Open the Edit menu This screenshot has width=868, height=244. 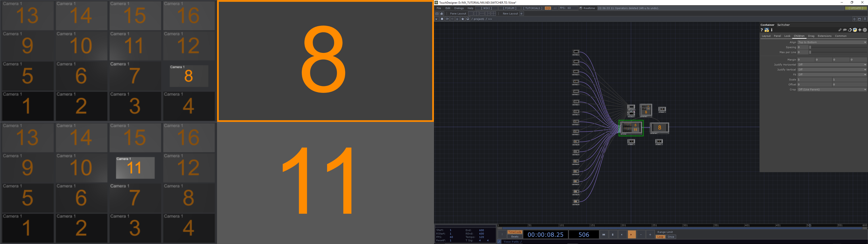click(448, 8)
